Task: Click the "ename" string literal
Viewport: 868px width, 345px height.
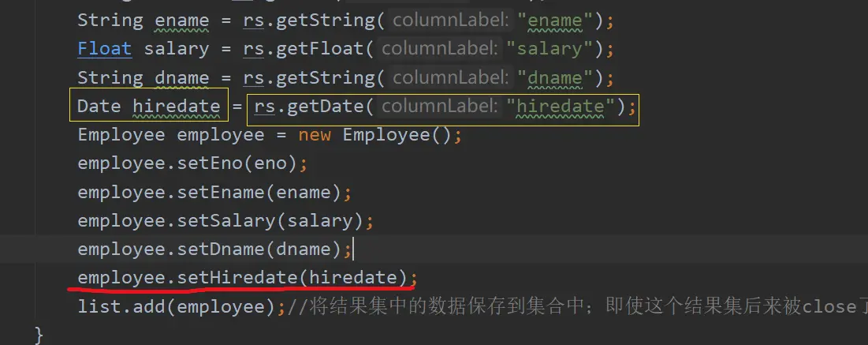Action: (x=555, y=21)
